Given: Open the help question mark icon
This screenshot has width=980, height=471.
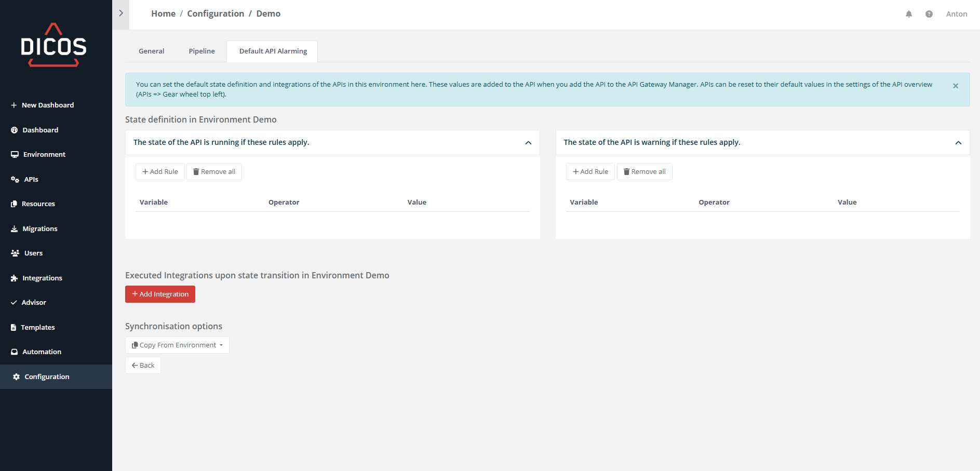Looking at the screenshot, I should coord(929,14).
